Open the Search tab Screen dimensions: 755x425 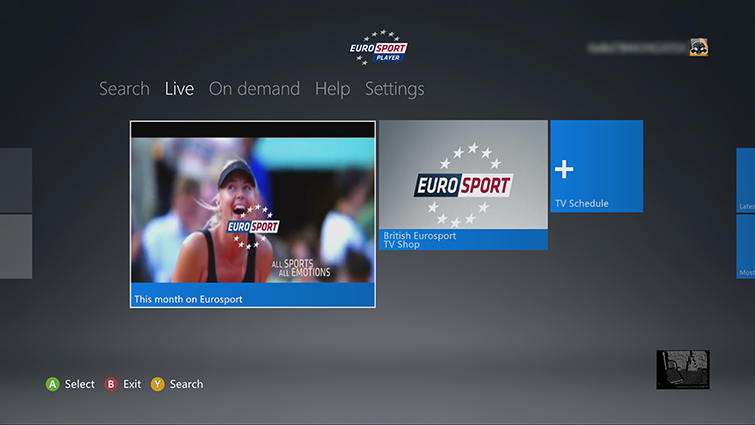click(x=124, y=89)
